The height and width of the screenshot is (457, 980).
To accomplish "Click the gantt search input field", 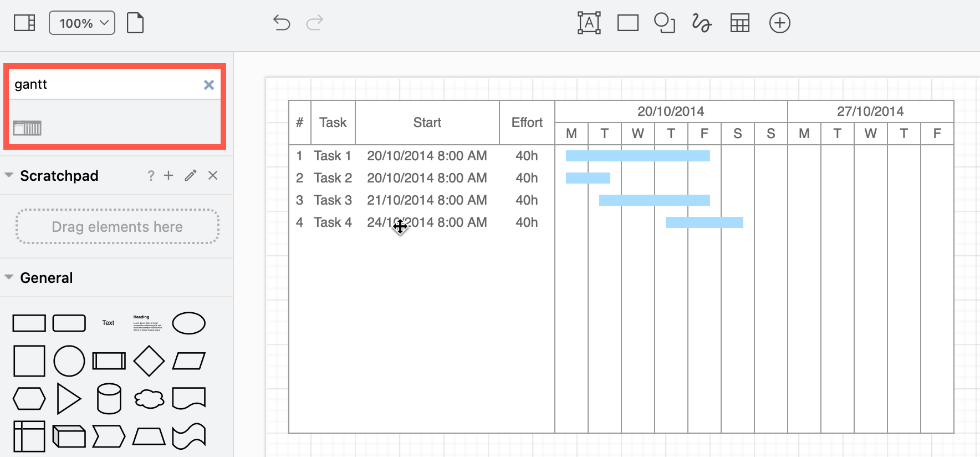I will [x=105, y=85].
